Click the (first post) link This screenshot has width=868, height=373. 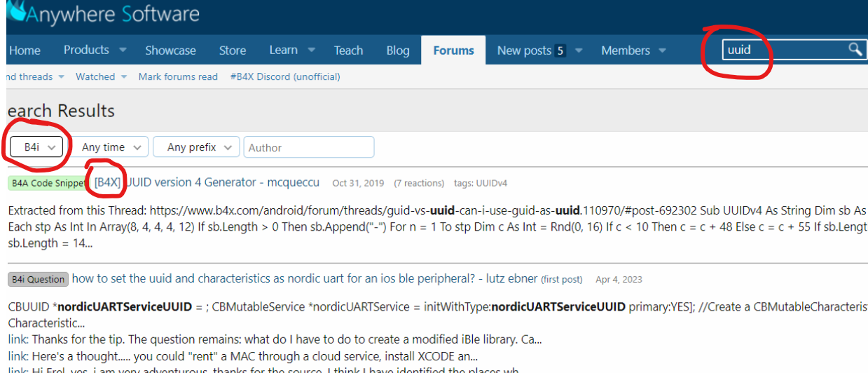[561, 279]
